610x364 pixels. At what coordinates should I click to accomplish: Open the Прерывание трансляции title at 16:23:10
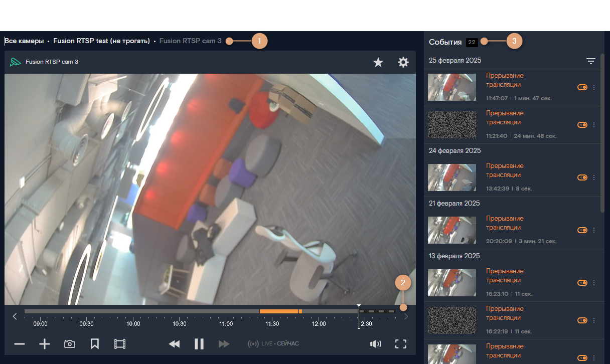(x=505, y=276)
